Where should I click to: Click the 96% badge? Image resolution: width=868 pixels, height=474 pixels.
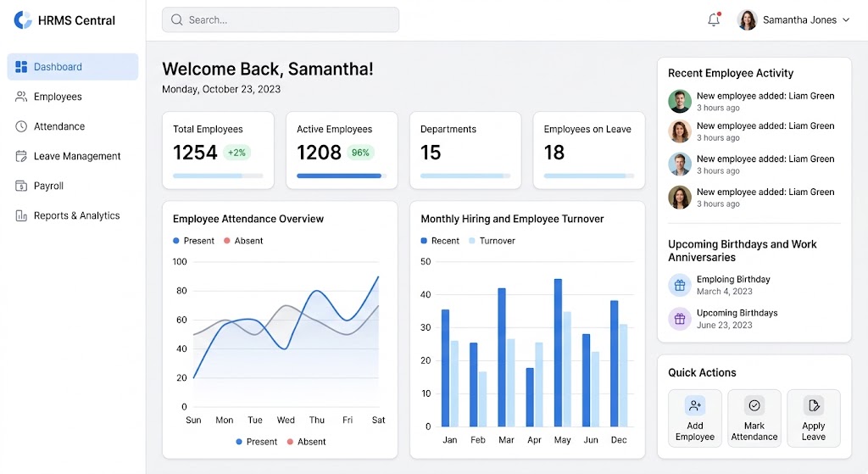pyautogui.click(x=360, y=153)
